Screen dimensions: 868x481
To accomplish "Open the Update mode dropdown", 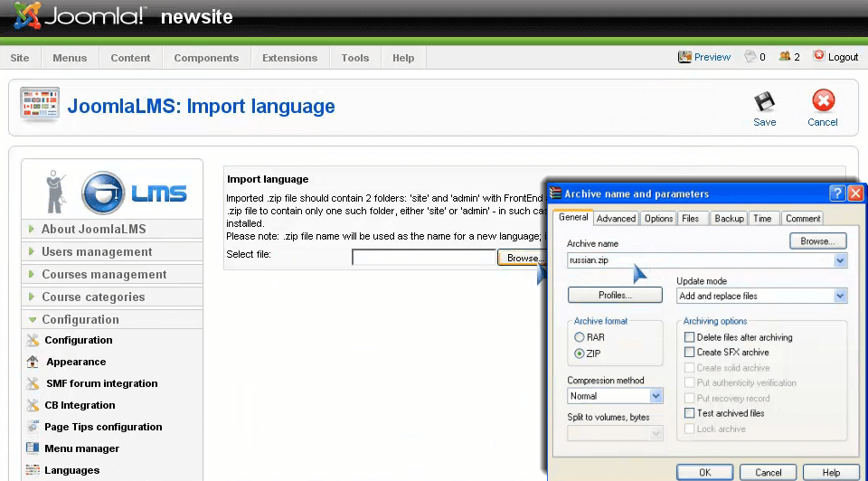I will tap(840, 297).
